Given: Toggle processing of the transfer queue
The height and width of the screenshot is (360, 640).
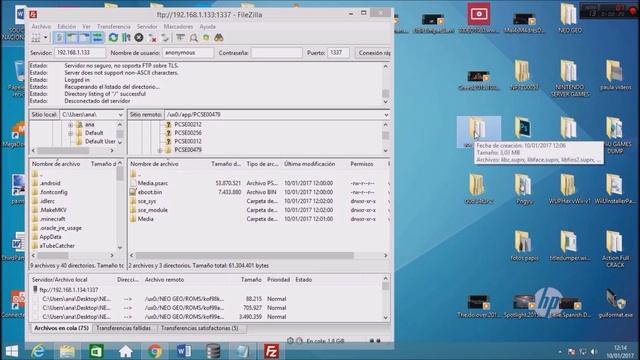Looking at the screenshot, I should click(126, 38).
